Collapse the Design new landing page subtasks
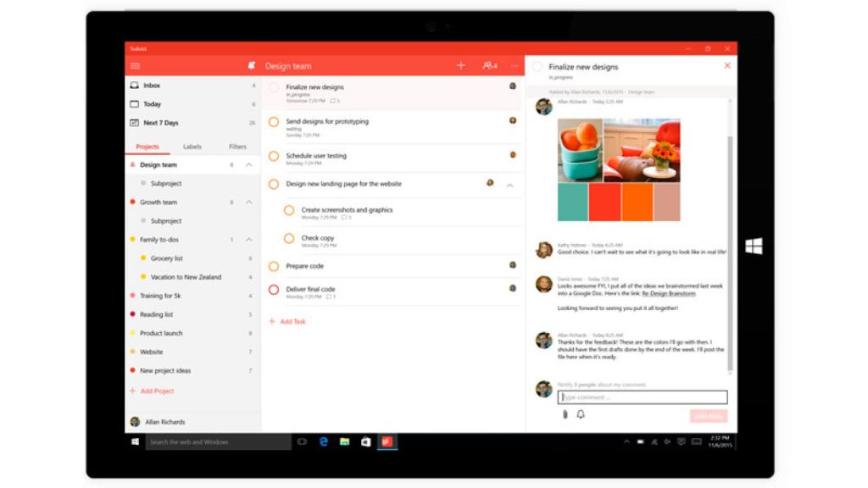The width and height of the screenshot is (868, 488). tap(510, 183)
